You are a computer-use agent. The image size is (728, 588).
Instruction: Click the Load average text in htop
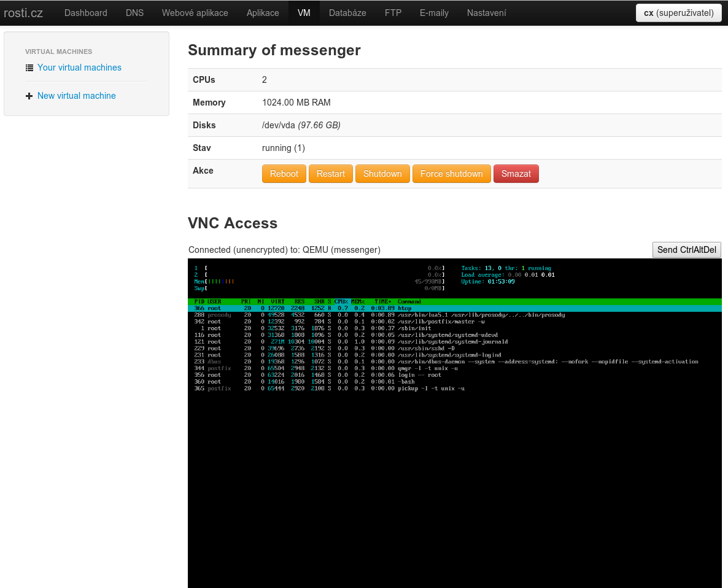[508, 275]
